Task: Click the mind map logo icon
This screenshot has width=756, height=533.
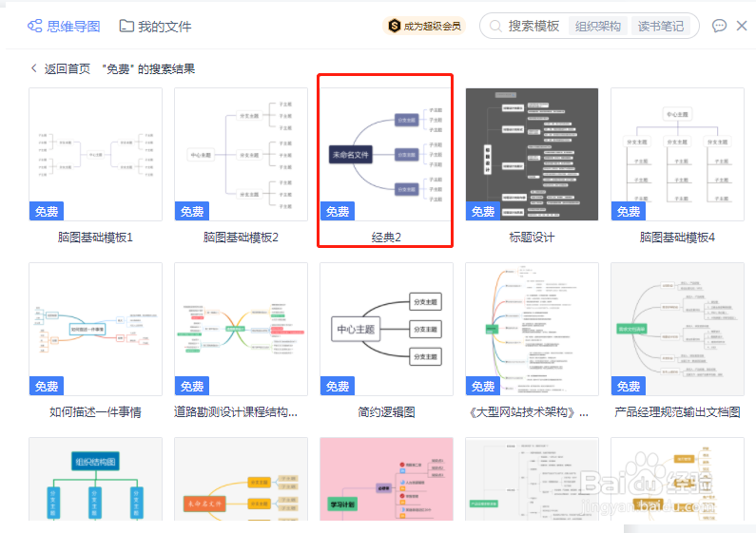Action: [35, 26]
